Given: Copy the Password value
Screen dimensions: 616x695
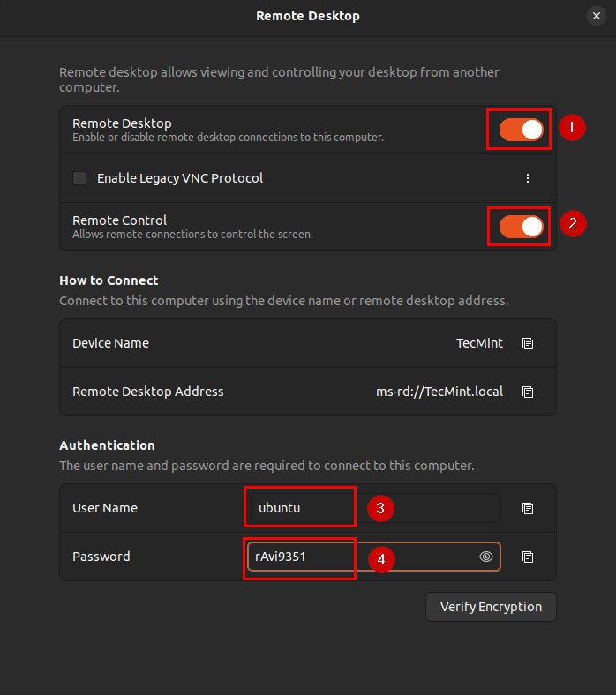Looking at the screenshot, I should (528, 557).
